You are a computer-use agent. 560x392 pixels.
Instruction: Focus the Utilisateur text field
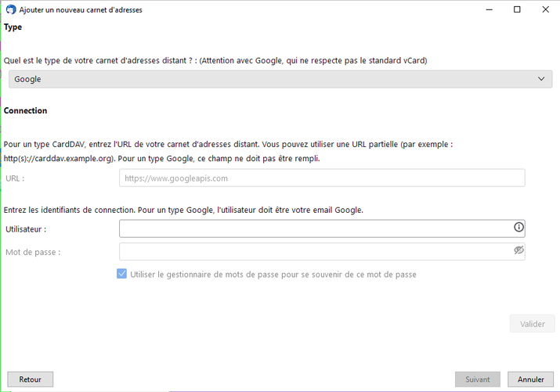[322, 228]
